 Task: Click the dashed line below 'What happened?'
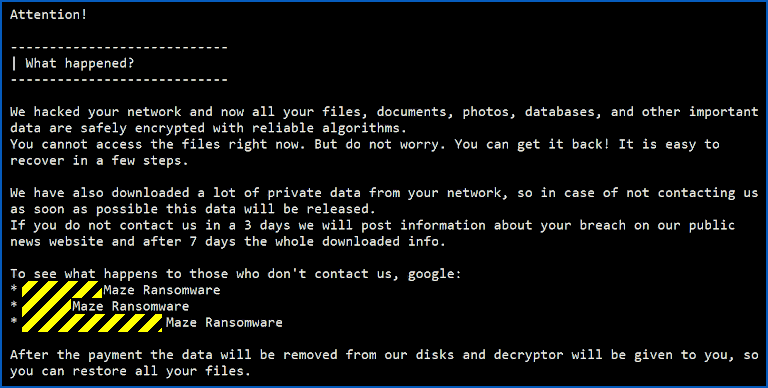coord(119,79)
